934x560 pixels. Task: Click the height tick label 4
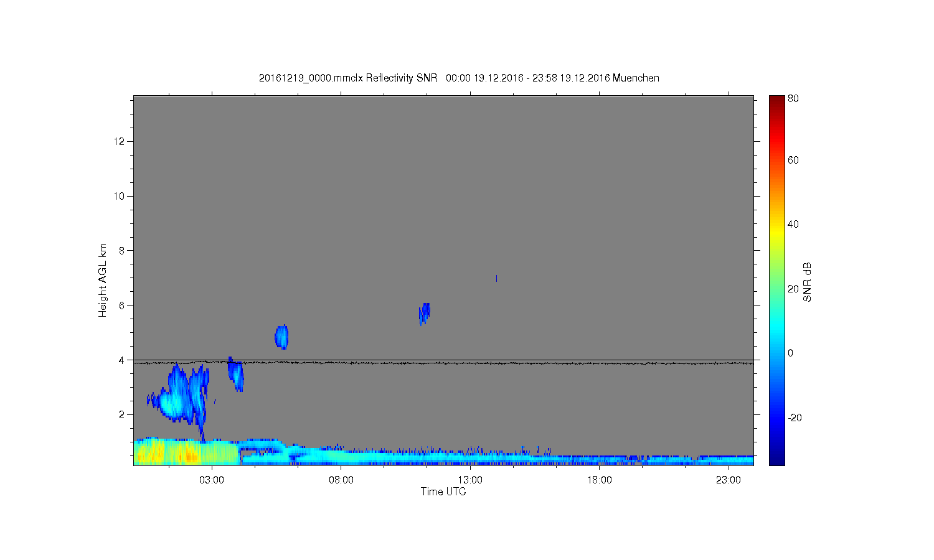123,360
